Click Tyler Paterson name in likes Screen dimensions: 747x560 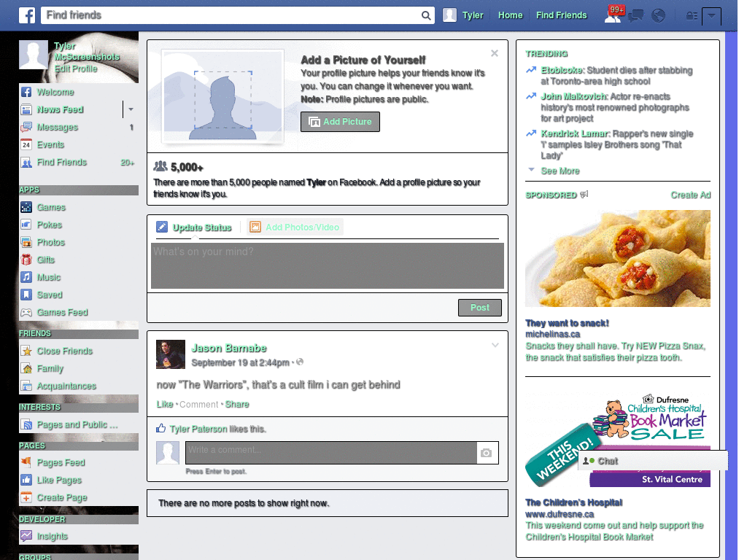[198, 429]
